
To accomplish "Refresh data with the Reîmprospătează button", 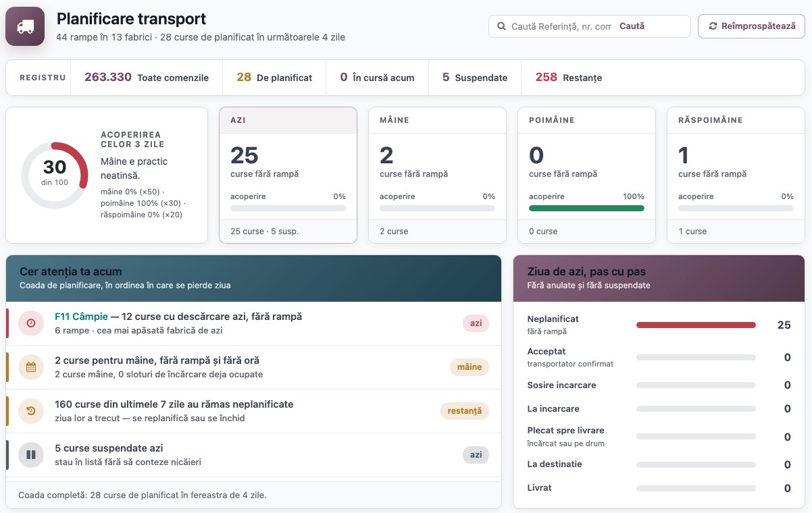I will click(751, 26).
